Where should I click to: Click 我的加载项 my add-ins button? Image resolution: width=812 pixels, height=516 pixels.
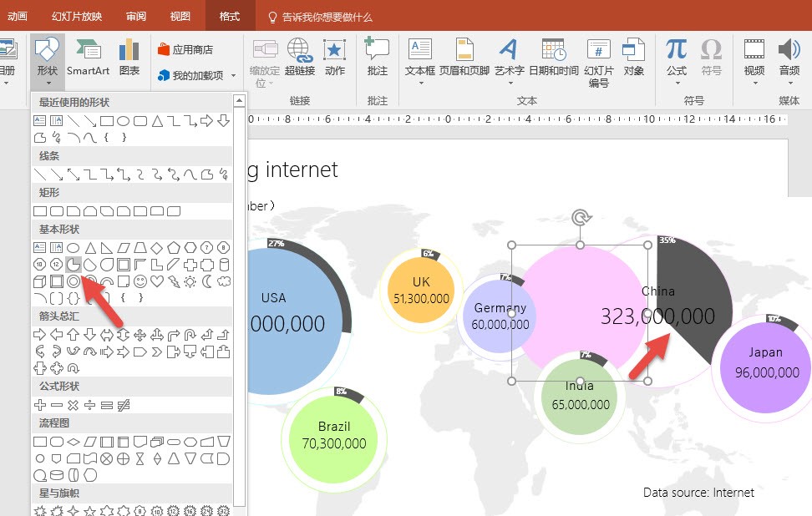click(x=191, y=75)
